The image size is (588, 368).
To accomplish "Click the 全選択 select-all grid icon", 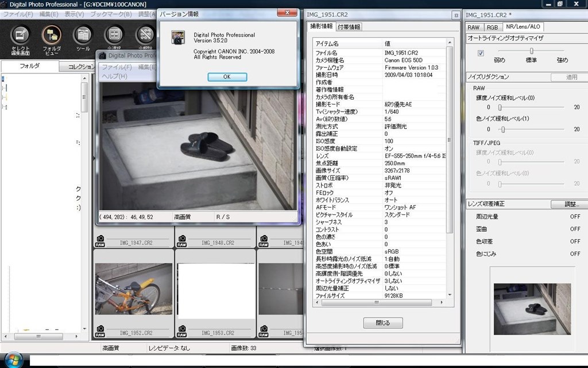I will click(x=114, y=35).
